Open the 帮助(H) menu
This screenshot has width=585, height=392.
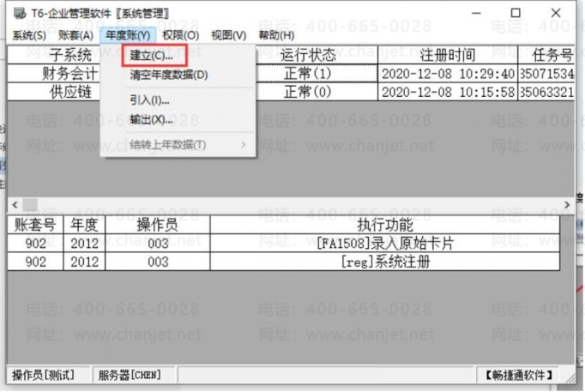276,35
